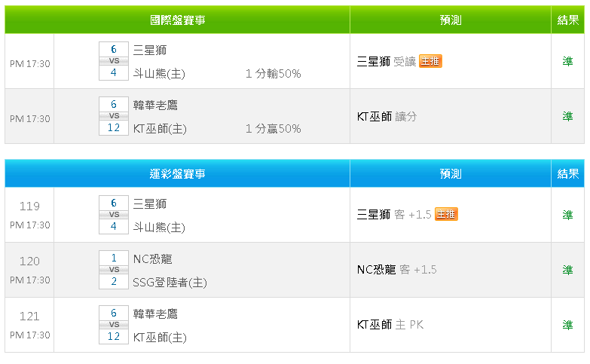Click the 1分輸50% odds text
This screenshot has height=364, width=590.
(x=273, y=74)
